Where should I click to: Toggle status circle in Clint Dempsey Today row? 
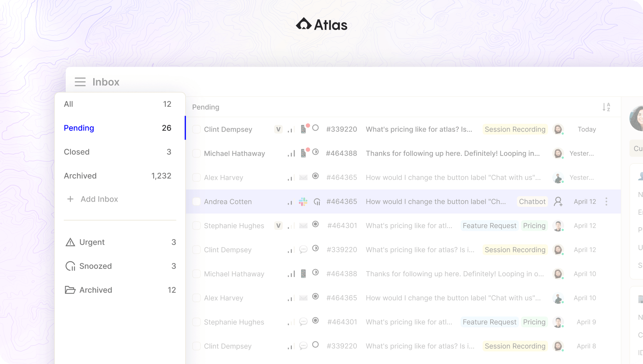pos(315,128)
